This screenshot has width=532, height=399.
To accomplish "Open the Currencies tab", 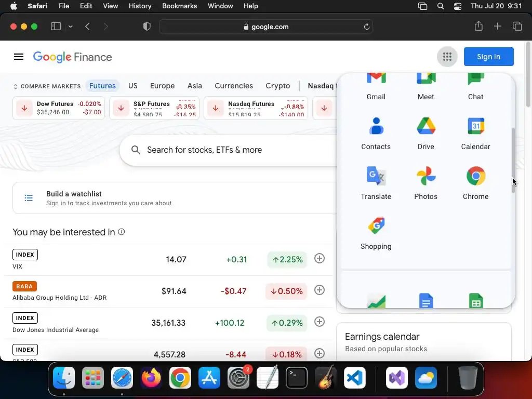I will click(234, 86).
